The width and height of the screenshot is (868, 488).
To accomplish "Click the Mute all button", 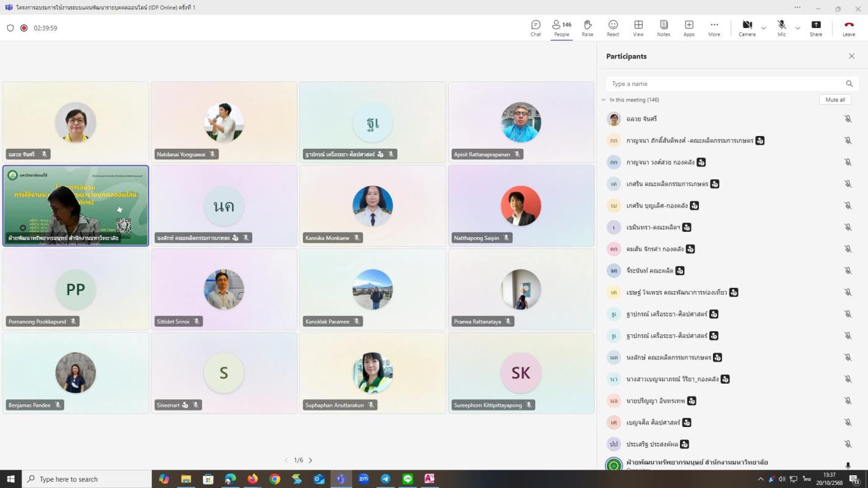I will click(835, 100).
